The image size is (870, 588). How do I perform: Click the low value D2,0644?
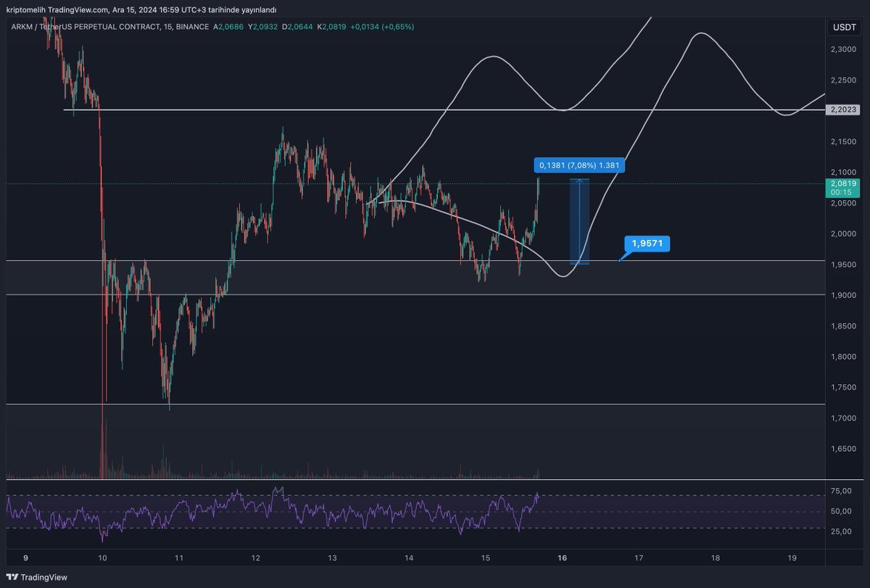tap(298, 27)
